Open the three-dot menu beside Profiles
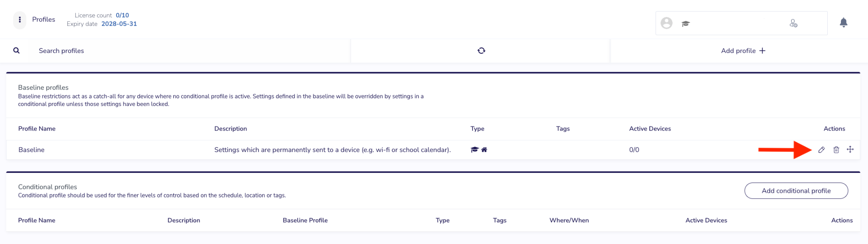This screenshot has height=244, width=868. point(19,19)
